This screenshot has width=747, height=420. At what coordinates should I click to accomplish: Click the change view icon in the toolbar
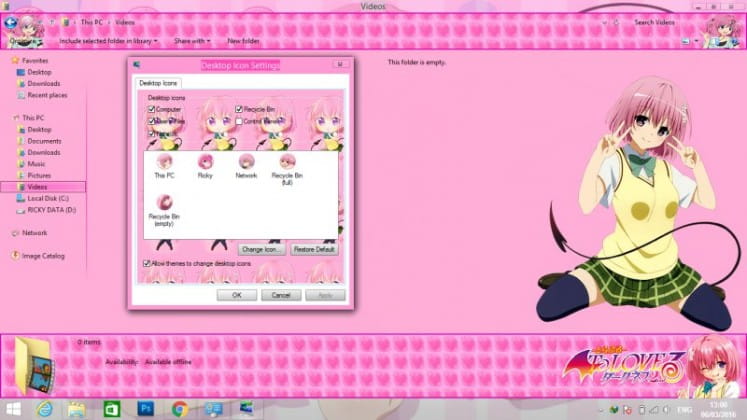click(686, 41)
